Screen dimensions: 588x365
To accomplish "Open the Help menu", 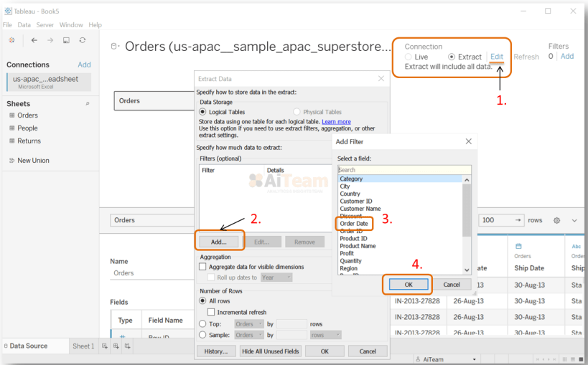I will click(x=95, y=24).
